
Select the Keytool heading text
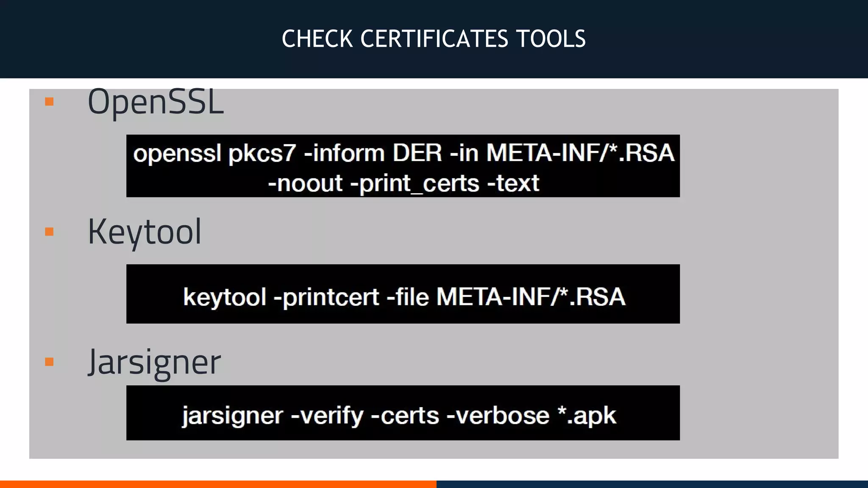pyautogui.click(x=145, y=232)
